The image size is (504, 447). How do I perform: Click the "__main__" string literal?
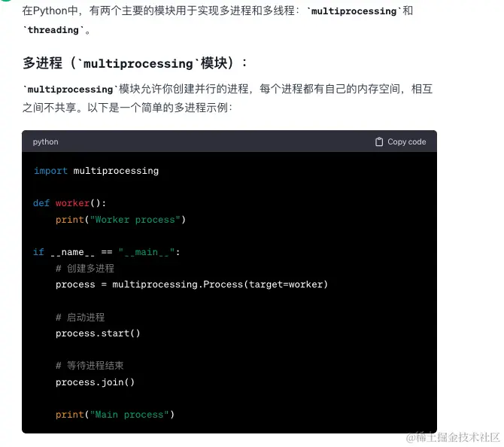[147, 252]
